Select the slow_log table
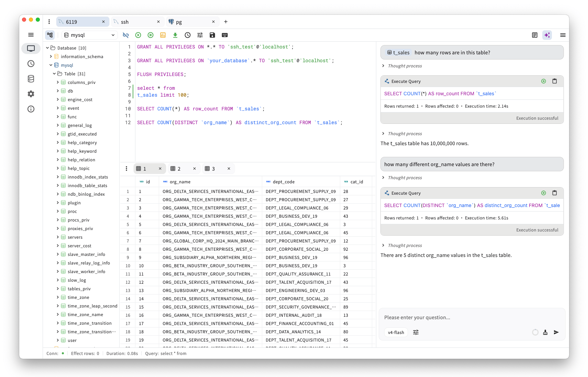 pyautogui.click(x=77, y=280)
